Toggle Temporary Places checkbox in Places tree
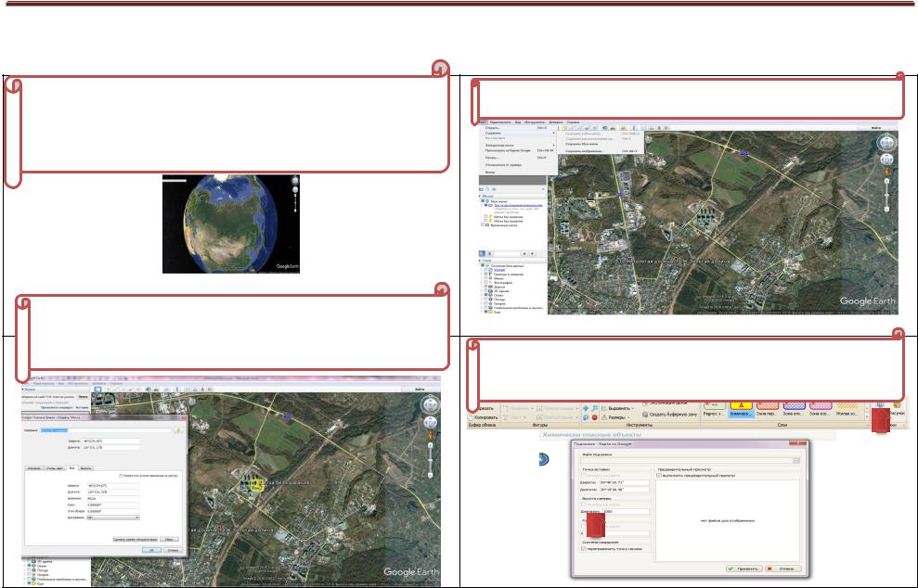918x588 pixels. 483,225
